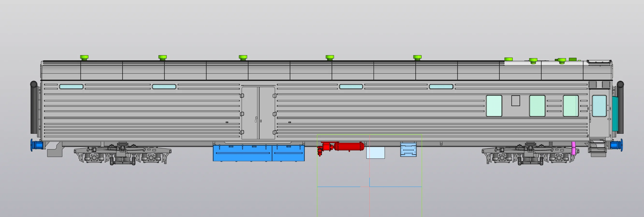Pick the smaller blue underframe box section
The height and width of the screenshot is (217, 644).
coord(288,153)
